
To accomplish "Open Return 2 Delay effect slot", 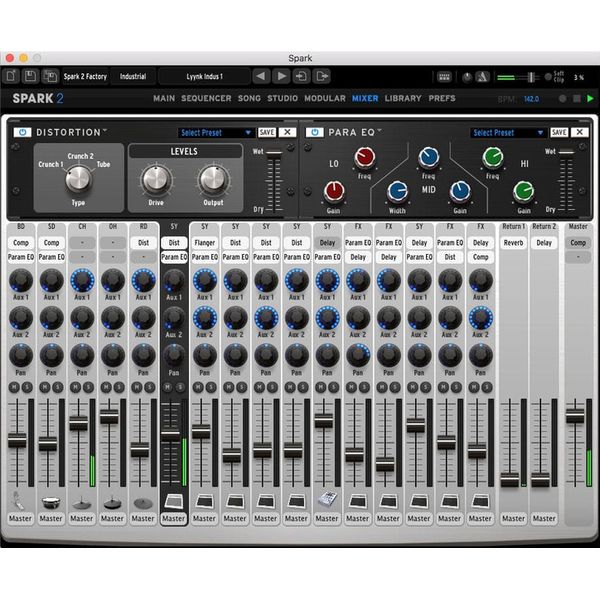I will click(x=544, y=243).
